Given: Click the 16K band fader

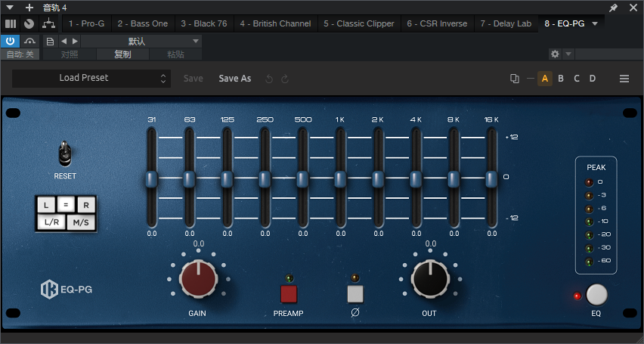Looking at the screenshot, I should click(491, 179).
